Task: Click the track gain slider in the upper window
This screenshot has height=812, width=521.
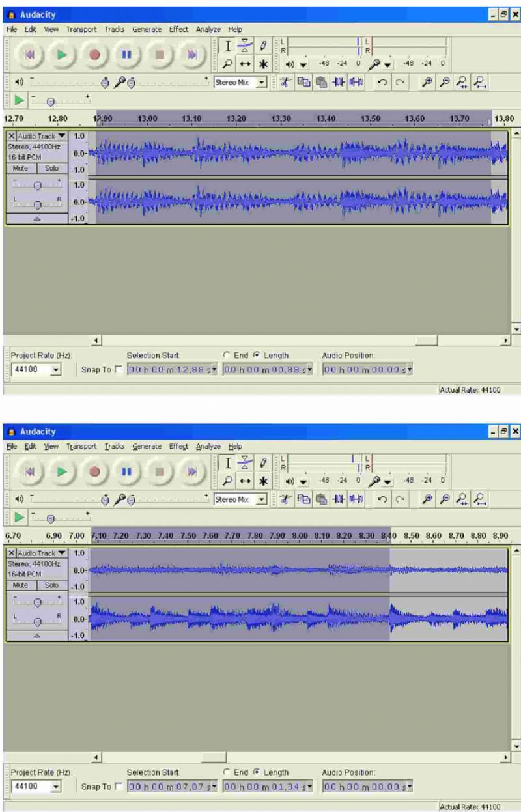Action: pyautogui.click(x=37, y=185)
